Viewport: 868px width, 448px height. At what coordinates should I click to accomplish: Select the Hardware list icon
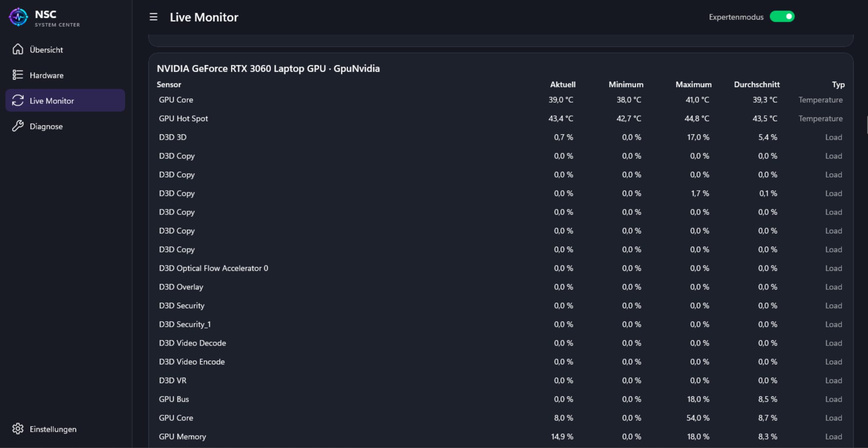pyautogui.click(x=18, y=75)
